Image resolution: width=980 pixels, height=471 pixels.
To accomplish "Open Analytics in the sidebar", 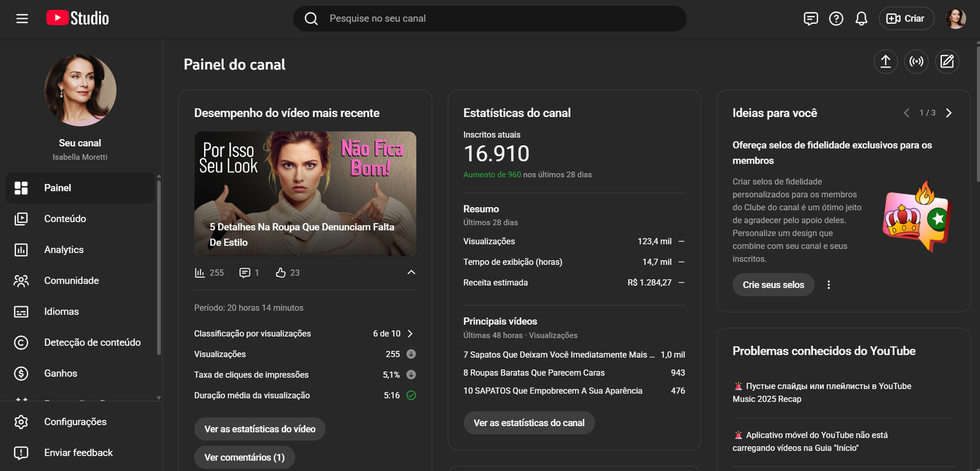I will 64,250.
